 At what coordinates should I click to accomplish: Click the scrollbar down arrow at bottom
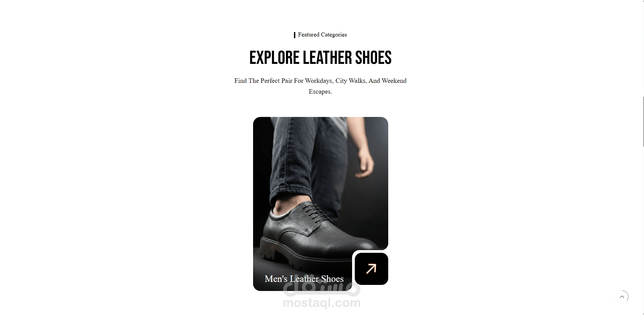click(x=643, y=314)
